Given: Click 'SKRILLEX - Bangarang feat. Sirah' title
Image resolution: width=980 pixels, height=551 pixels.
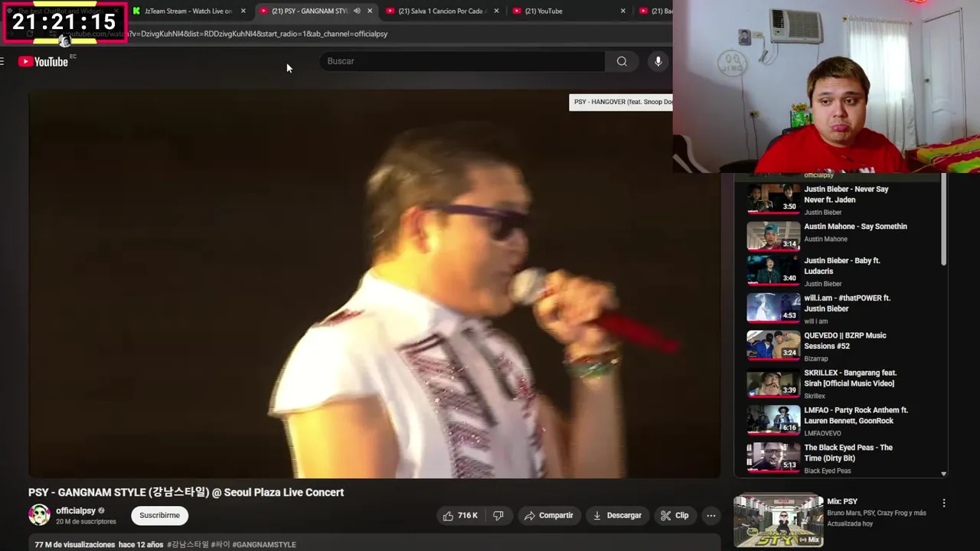Looking at the screenshot, I should (850, 378).
